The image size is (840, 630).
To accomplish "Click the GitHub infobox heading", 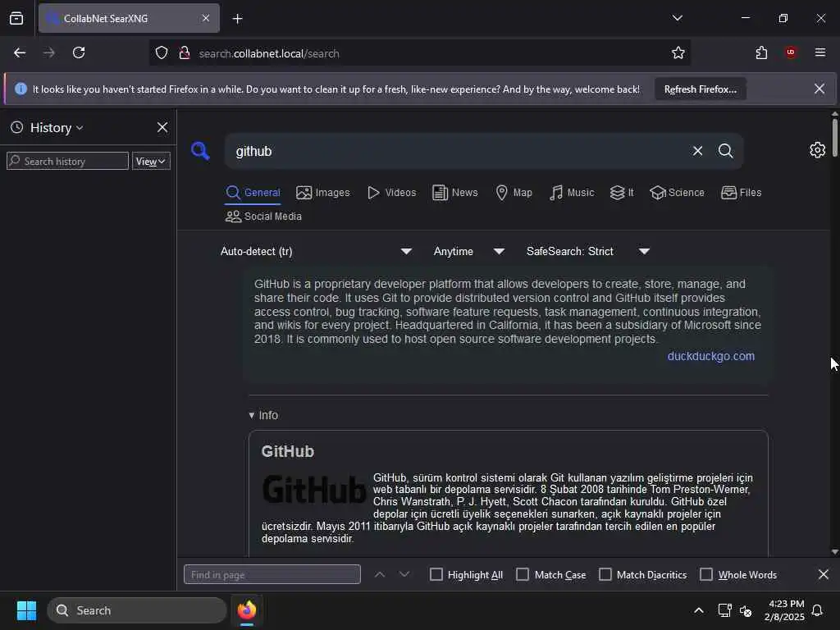I will (x=288, y=452).
